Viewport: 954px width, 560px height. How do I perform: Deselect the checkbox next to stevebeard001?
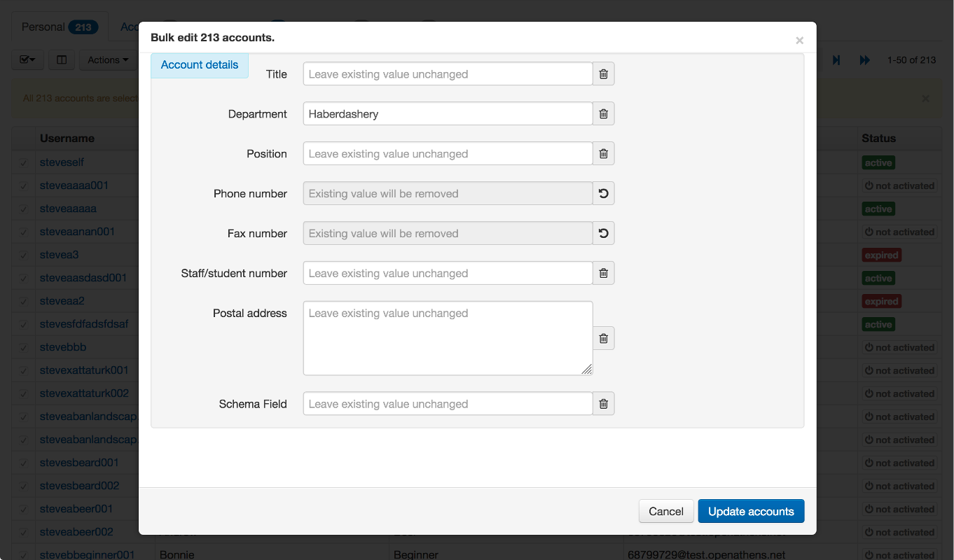[x=23, y=462]
